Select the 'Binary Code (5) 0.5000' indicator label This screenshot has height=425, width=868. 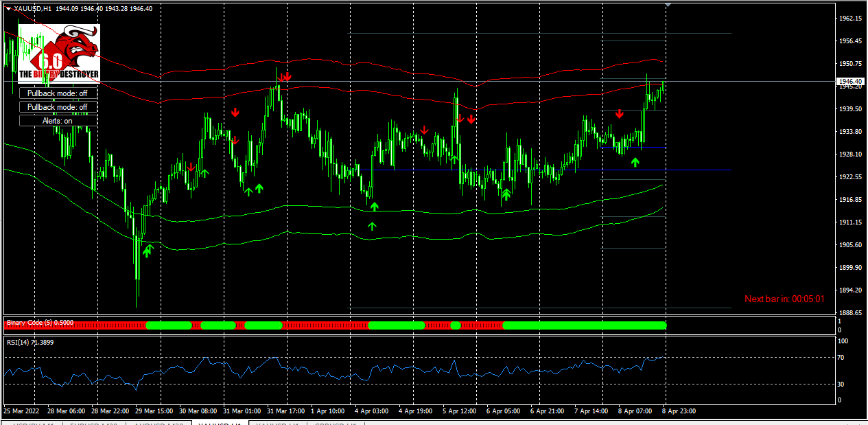(x=40, y=322)
